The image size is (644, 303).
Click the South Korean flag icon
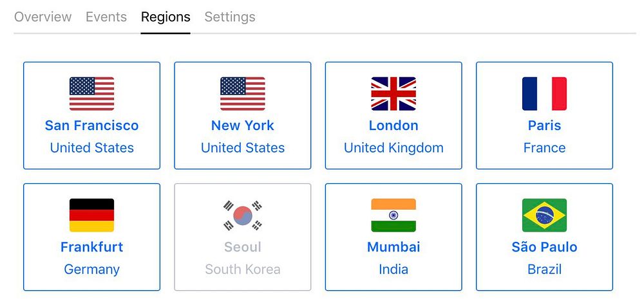243,215
